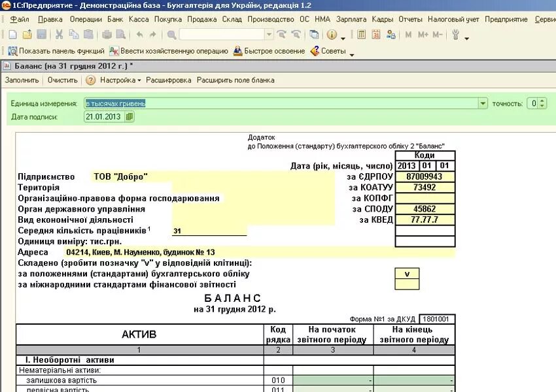
Task: Click the Open file folder icon
Action: tap(27, 35)
